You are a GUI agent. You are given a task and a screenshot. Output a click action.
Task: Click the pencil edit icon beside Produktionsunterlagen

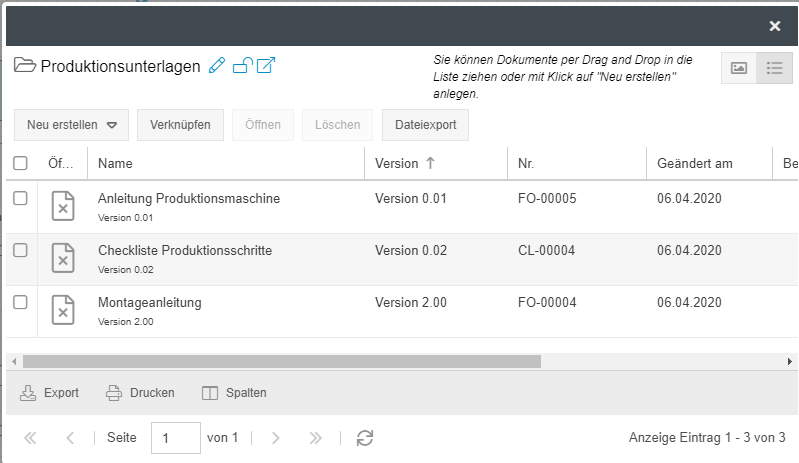coord(217,66)
